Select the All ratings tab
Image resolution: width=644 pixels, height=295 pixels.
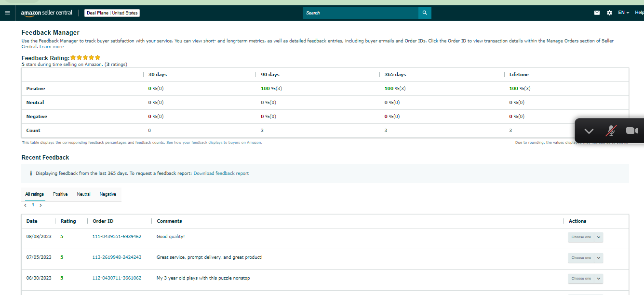(34, 194)
